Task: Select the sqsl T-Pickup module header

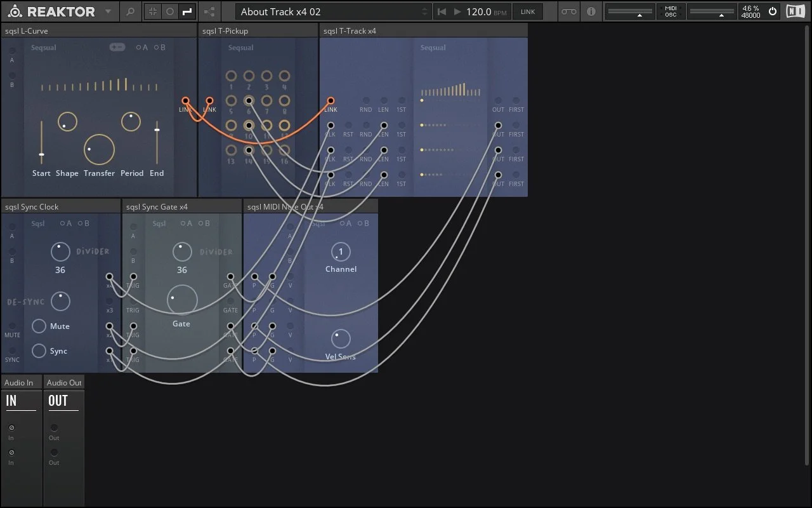Action: 258,30
